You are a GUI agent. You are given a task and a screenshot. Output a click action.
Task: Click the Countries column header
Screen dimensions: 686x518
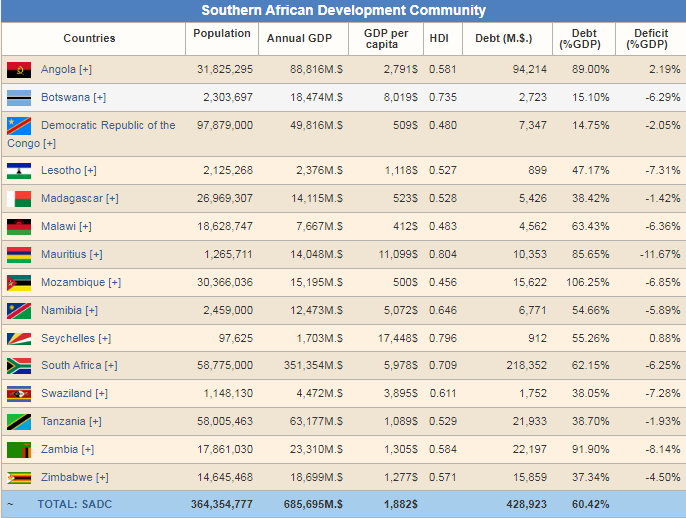click(89, 38)
